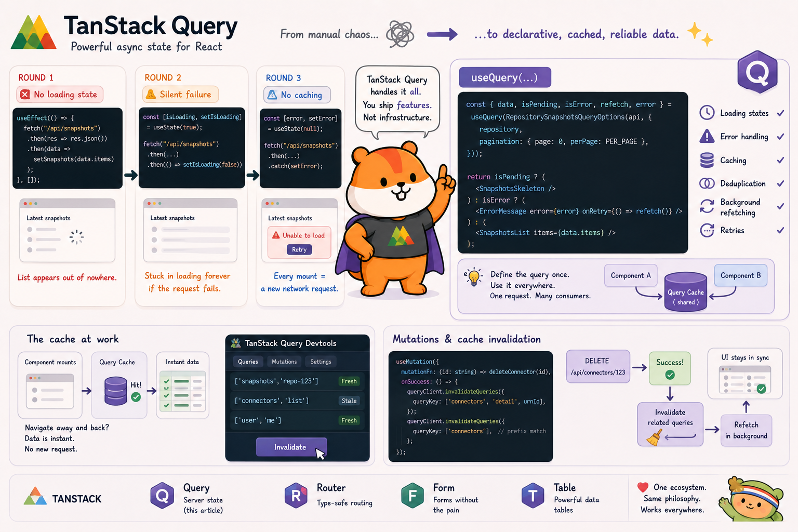Click the Router R hexagon icon in footer

tap(296, 496)
